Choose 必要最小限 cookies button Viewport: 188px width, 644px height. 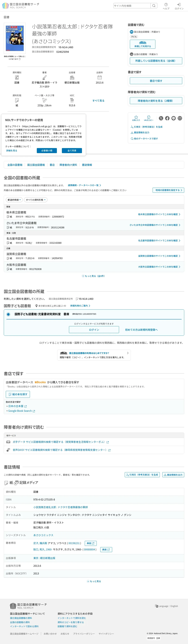(47, 150)
